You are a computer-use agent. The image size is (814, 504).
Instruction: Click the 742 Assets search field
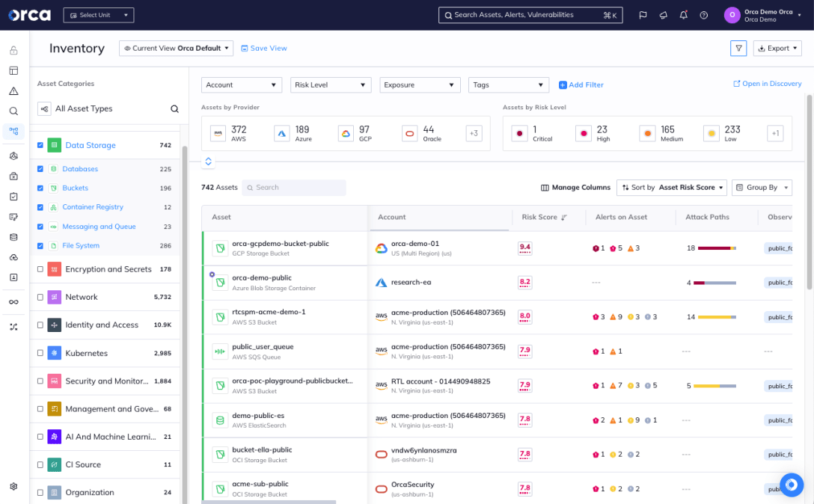(x=294, y=188)
